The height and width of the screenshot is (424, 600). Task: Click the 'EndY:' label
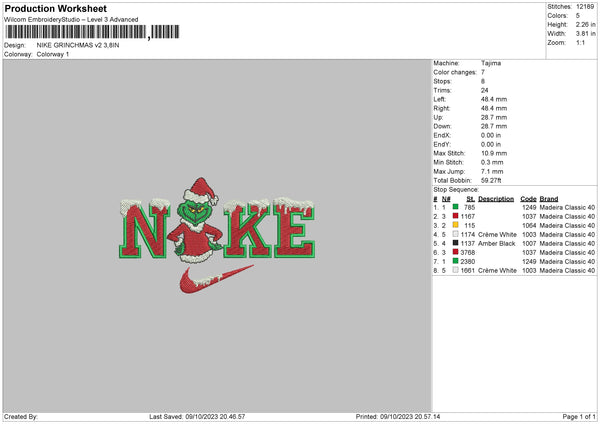442,144
